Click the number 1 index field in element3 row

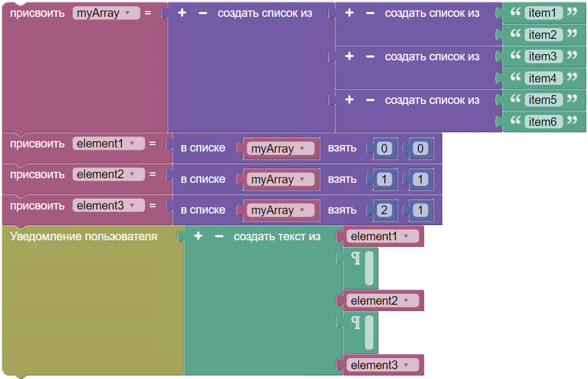tap(420, 210)
